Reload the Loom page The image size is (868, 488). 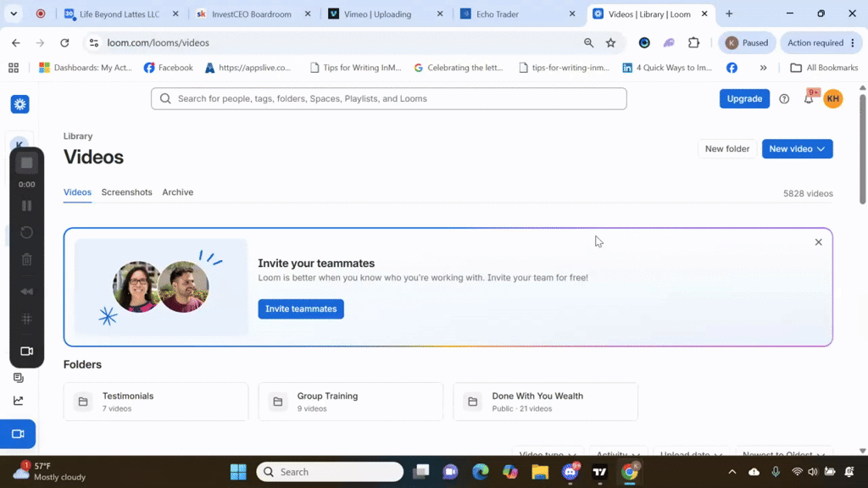click(x=64, y=42)
